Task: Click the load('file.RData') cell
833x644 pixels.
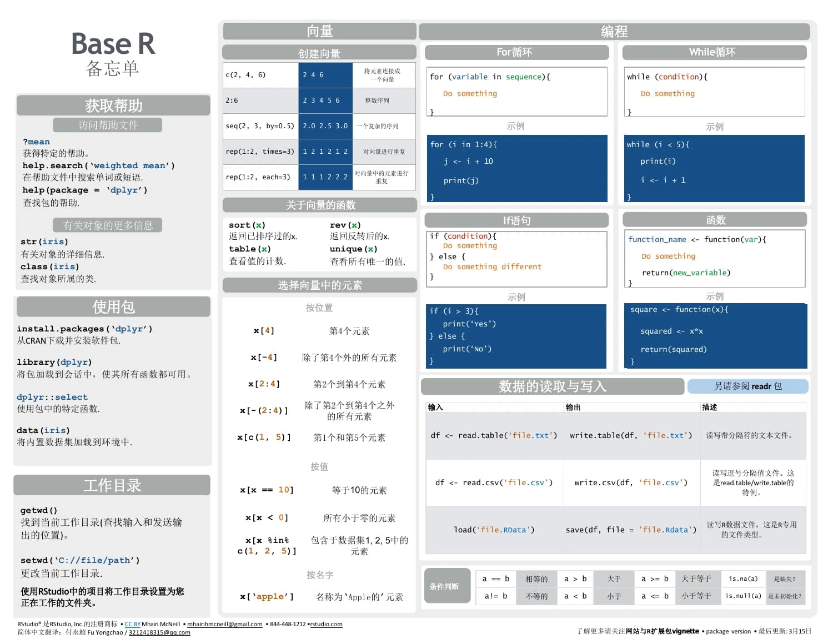Action: [x=494, y=530]
